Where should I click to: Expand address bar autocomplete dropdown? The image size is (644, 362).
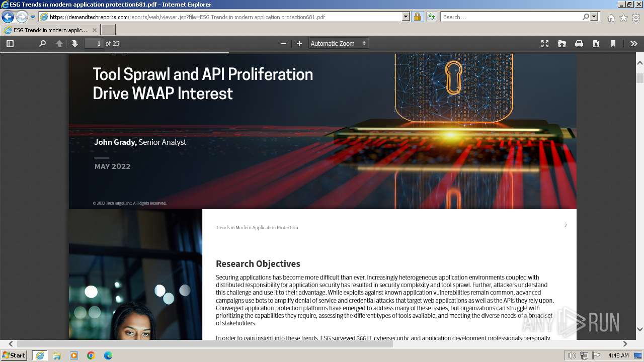pyautogui.click(x=406, y=17)
